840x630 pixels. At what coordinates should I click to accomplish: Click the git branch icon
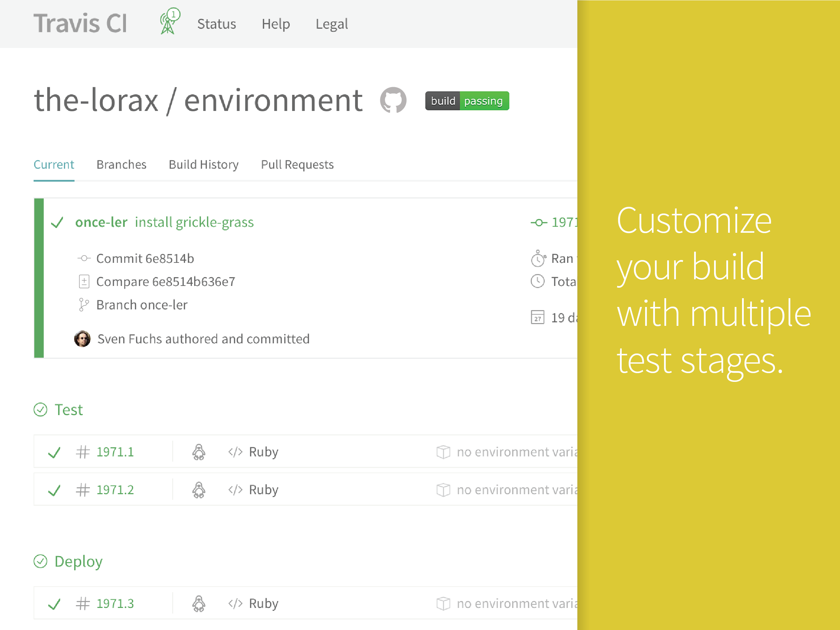(x=84, y=305)
